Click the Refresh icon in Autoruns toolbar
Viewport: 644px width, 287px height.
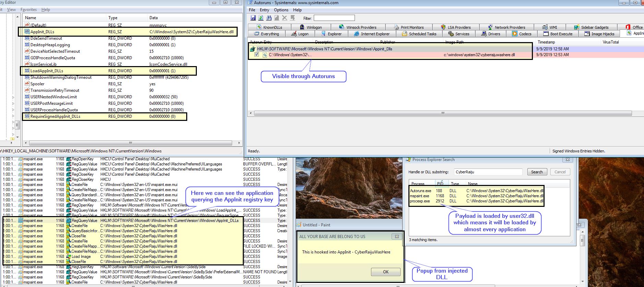click(261, 18)
